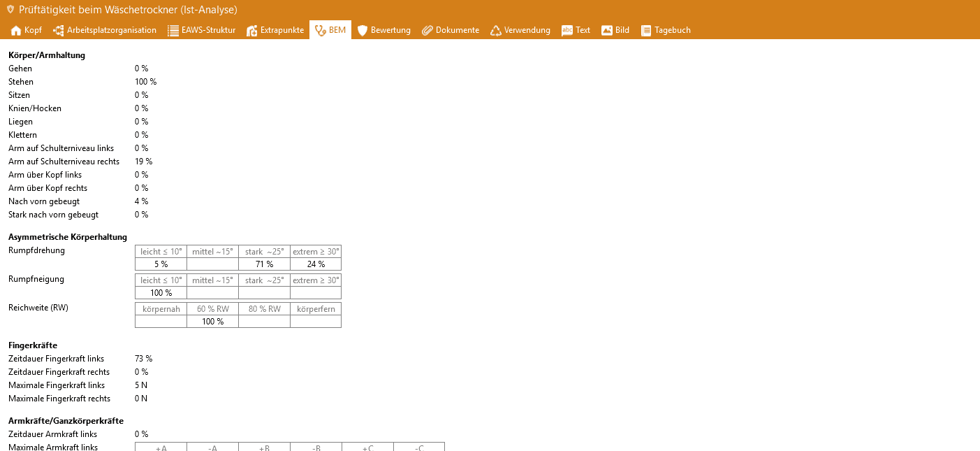Switch to the Text tab
This screenshot has width=980, height=451.
(x=576, y=31)
